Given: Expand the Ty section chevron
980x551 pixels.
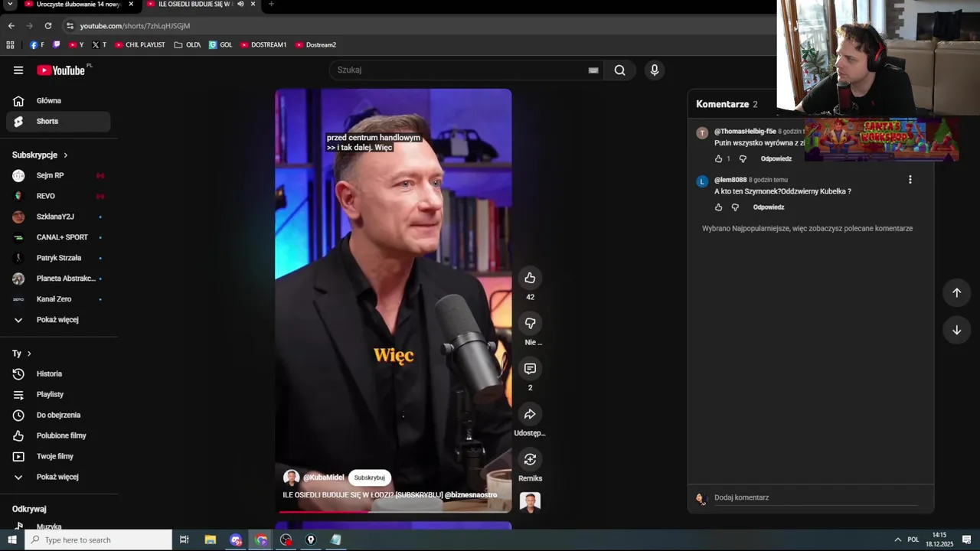Looking at the screenshot, I should click(29, 354).
